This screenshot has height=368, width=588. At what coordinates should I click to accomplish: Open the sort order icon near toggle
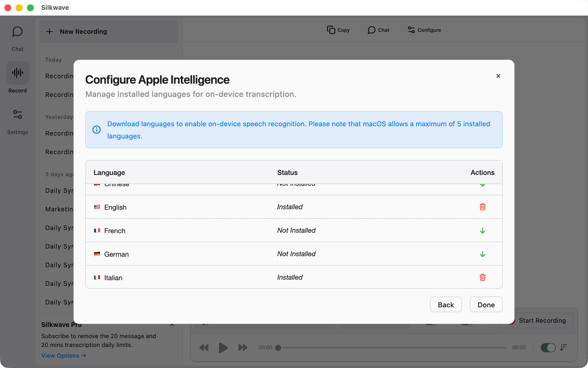(x=563, y=347)
